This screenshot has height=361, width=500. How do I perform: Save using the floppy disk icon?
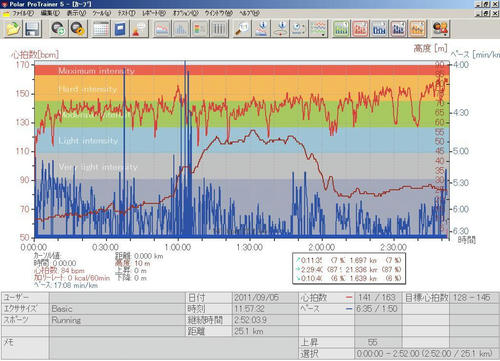(32, 28)
